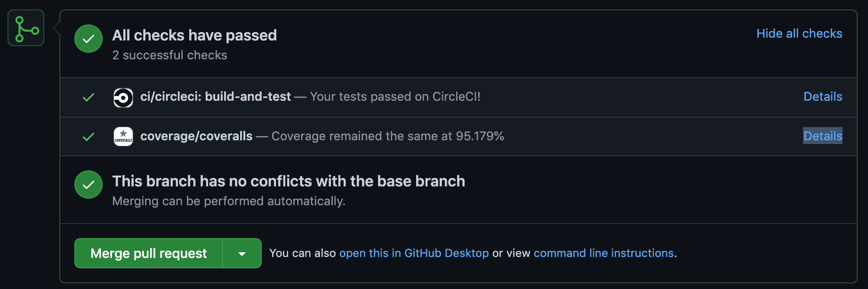Click the no conflicts with base branch heading
The image size is (868, 289).
click(x=289, y=181)
